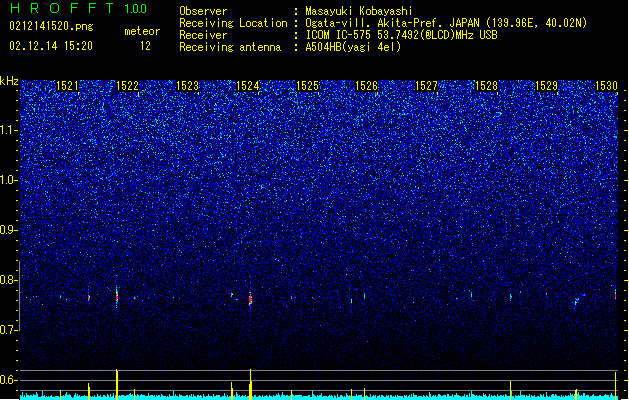Click the HROFFT program title
This screenshot has width=629, height=400.
62,8
